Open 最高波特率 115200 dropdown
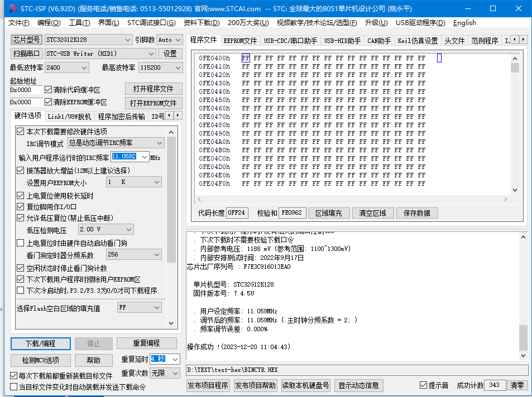The height and width of the screenshot is (397, 532). [160, 67]
